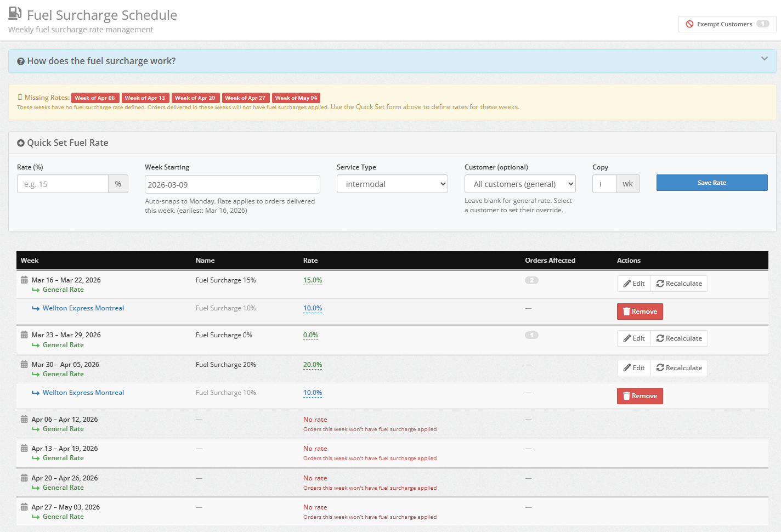The height and width of the screenshot is (532, 781).
Task: Open the Service Type dropdown
Action: click(392, 184)
